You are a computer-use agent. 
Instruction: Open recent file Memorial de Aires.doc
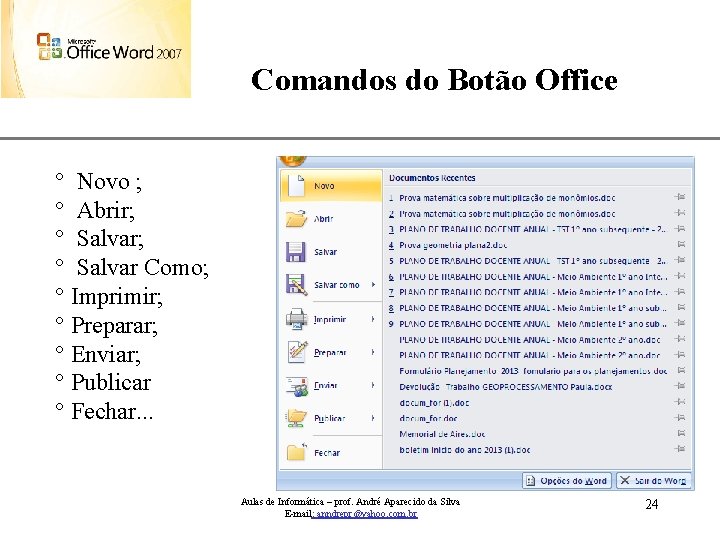(442, 434)
